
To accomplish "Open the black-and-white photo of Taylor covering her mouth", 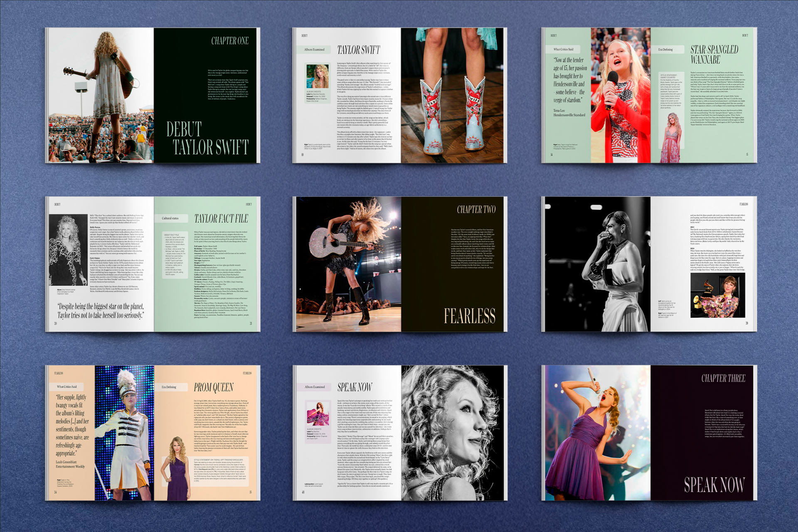I will pyautogui.click(x=597, y=264).
